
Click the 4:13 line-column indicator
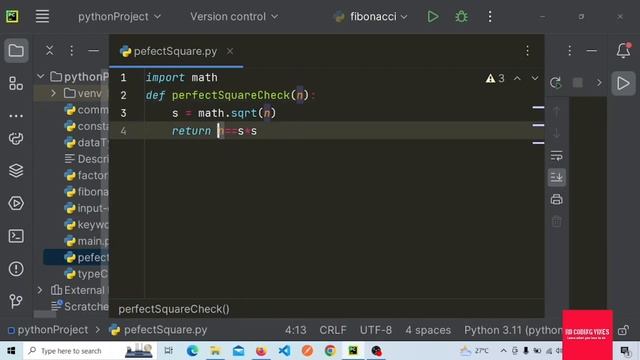click(296, 330)
